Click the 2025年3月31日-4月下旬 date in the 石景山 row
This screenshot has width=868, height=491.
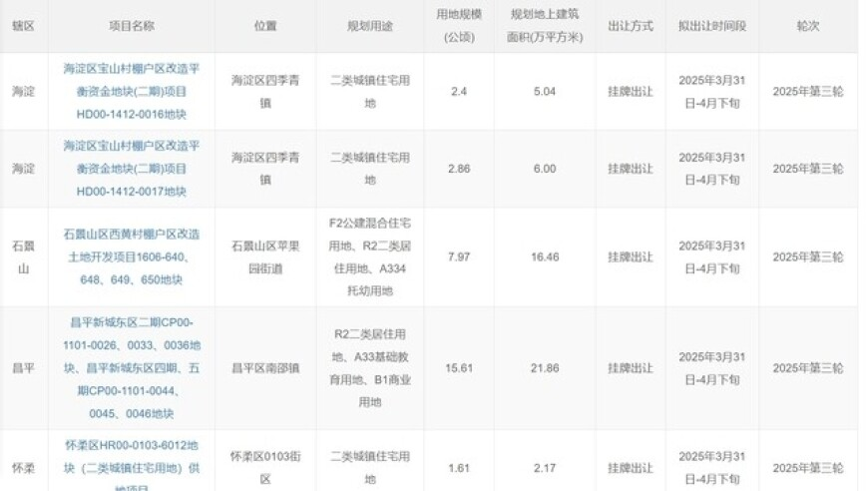pos(712,256)
